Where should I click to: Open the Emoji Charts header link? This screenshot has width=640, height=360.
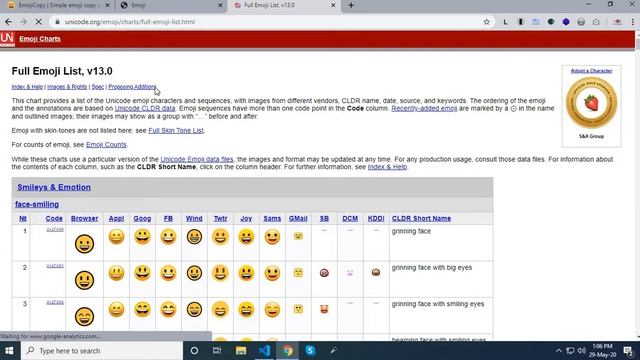coord(40,39)
